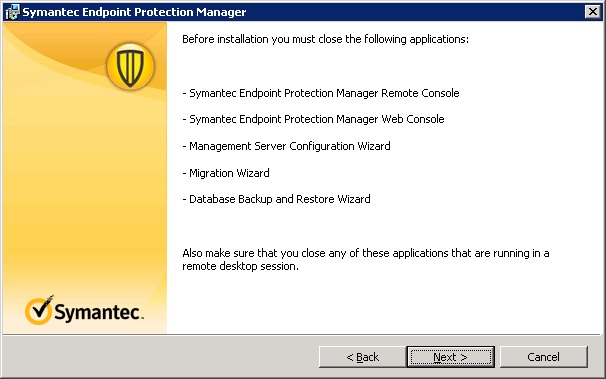Select the Remote Console list entry

click(x=320, y=93)
